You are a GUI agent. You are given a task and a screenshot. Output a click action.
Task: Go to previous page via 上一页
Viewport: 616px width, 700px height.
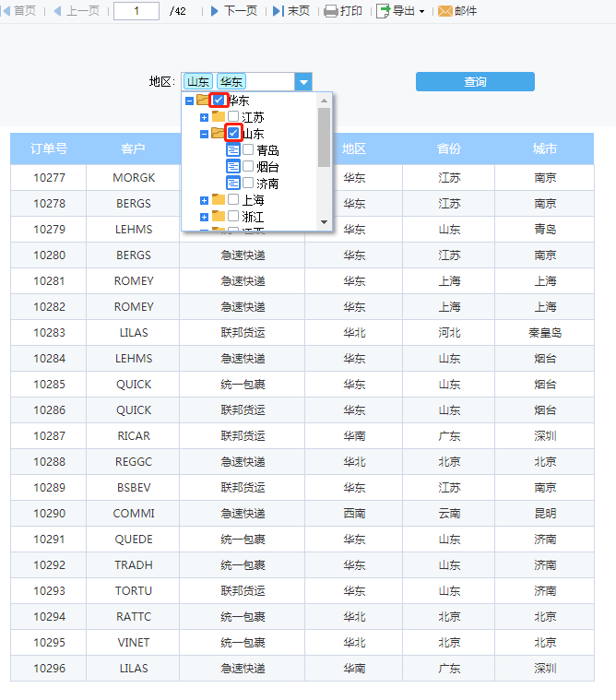[x=77, y=11]
